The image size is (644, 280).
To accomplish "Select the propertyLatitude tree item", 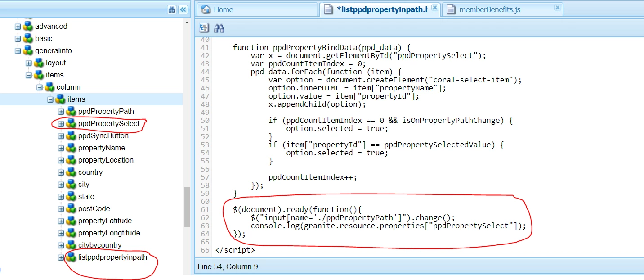I will click(105, 221).
